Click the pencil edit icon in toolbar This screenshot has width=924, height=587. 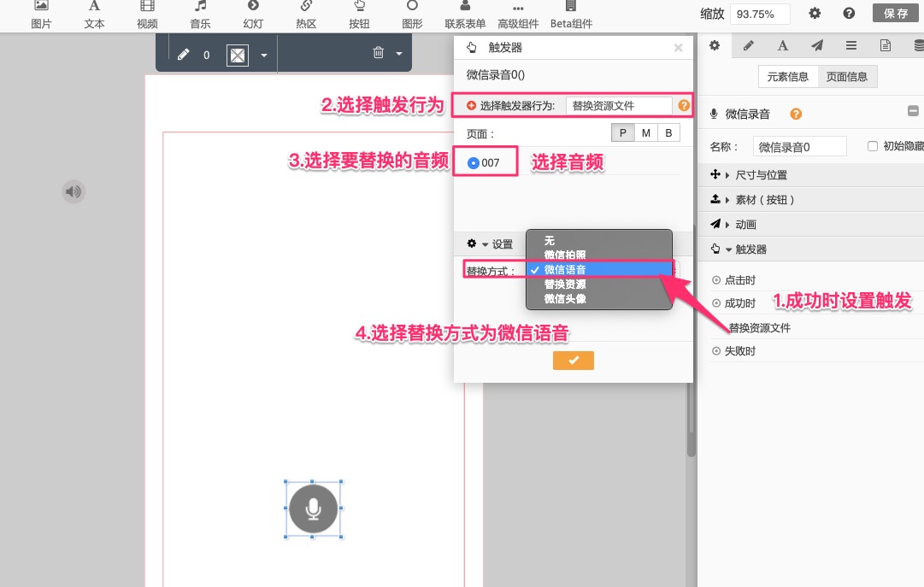click(x=183, y=55)
